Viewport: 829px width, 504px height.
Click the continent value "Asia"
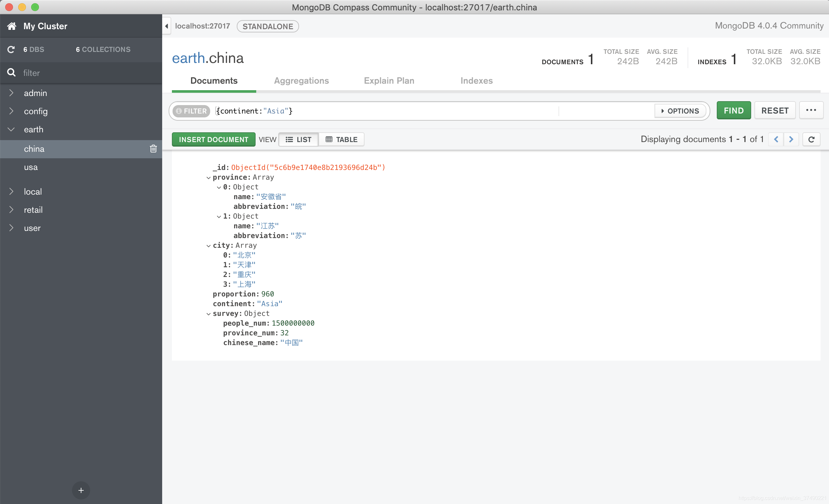coord(270,304)
